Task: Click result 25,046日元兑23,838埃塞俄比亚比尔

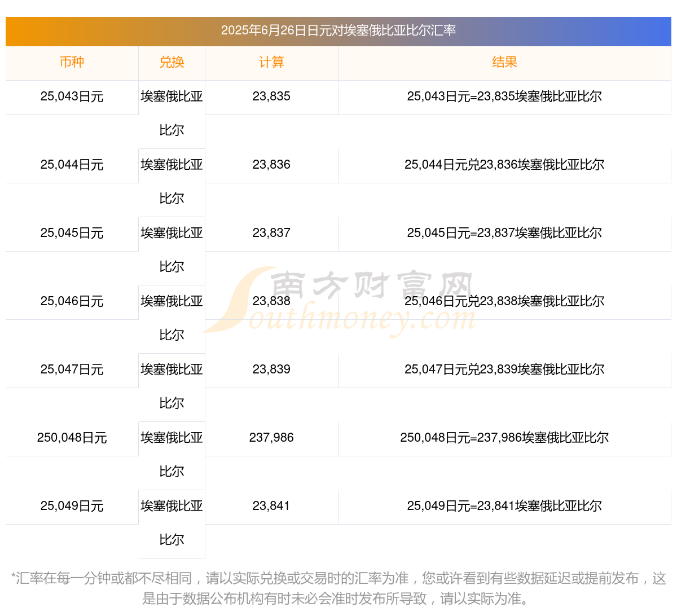Action: 504,301
